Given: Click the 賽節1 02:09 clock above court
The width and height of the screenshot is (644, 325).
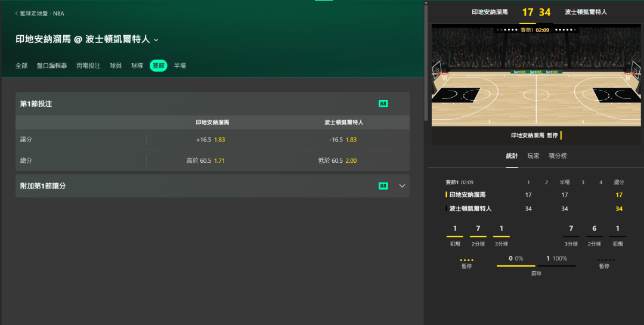Looking at the screenshot, I should [x=535, y=30].
